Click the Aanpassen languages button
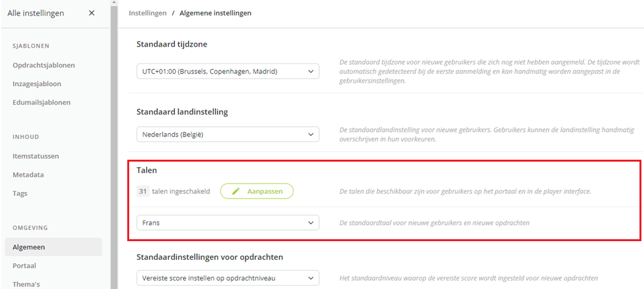Image resolution: width=644 pixels, height=289 pixels. tap(257, 191)
